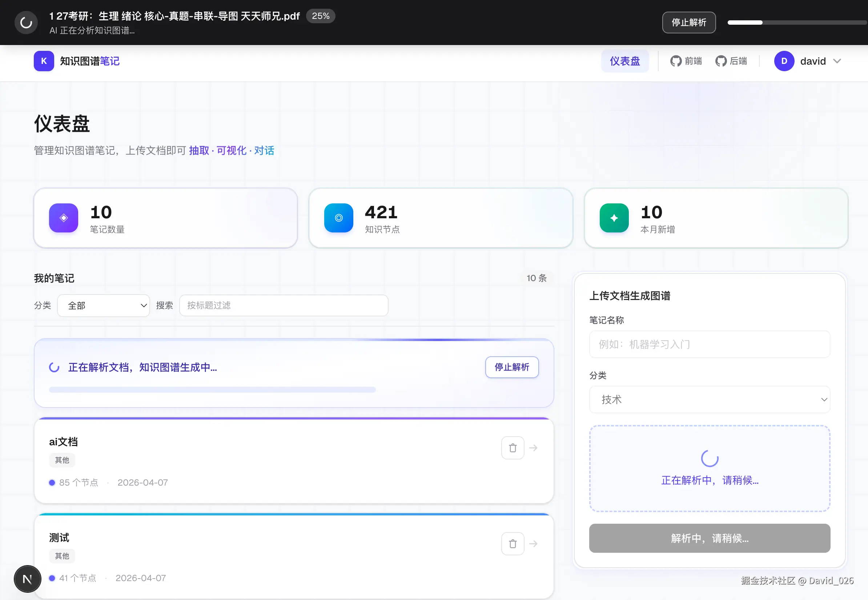Click the purple notes count icon

63,218
